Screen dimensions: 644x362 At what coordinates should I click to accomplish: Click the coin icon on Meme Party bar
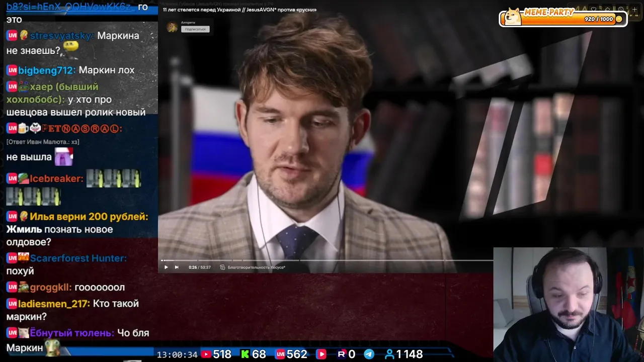click(x=619, y=19)
